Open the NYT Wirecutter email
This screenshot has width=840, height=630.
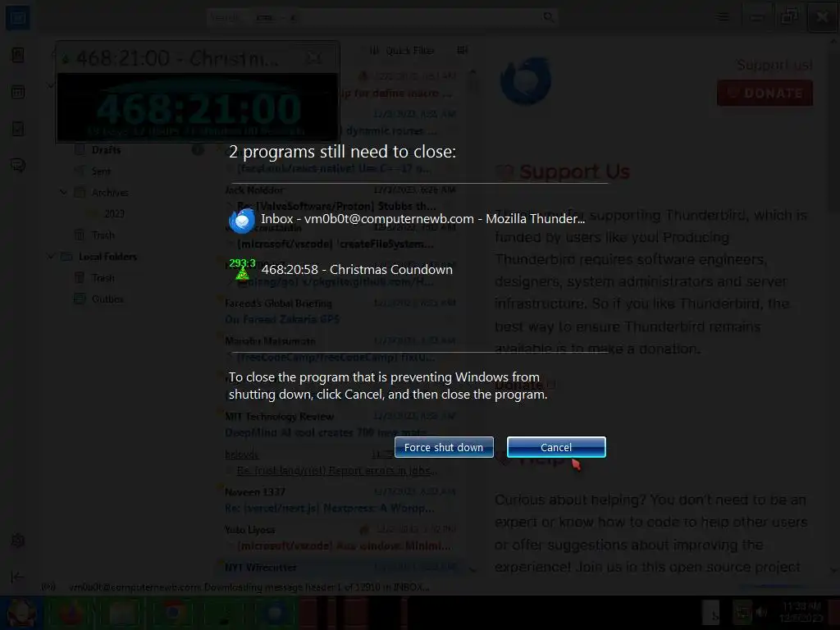pos(340,568)
